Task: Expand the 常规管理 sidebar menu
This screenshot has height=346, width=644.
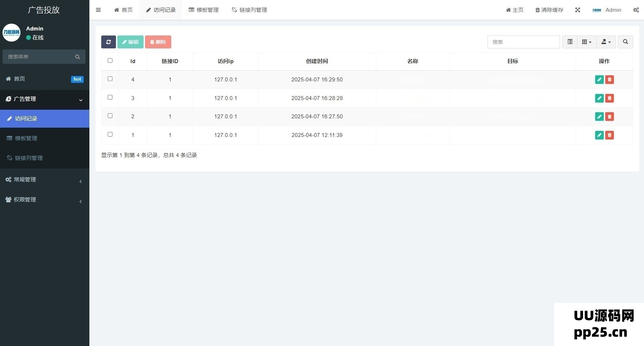Action: tap(45, 180)
